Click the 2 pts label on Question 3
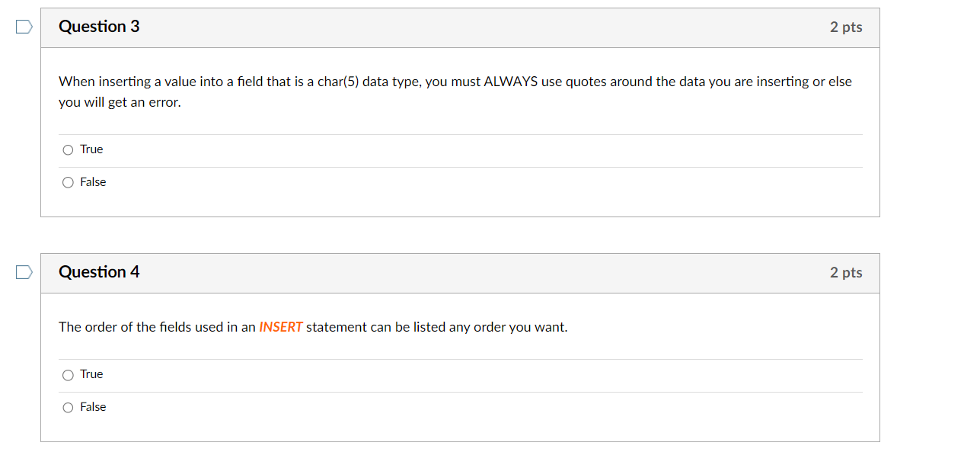Image resolution: width=980 pixels, height=449 pixels. [846, 26]
